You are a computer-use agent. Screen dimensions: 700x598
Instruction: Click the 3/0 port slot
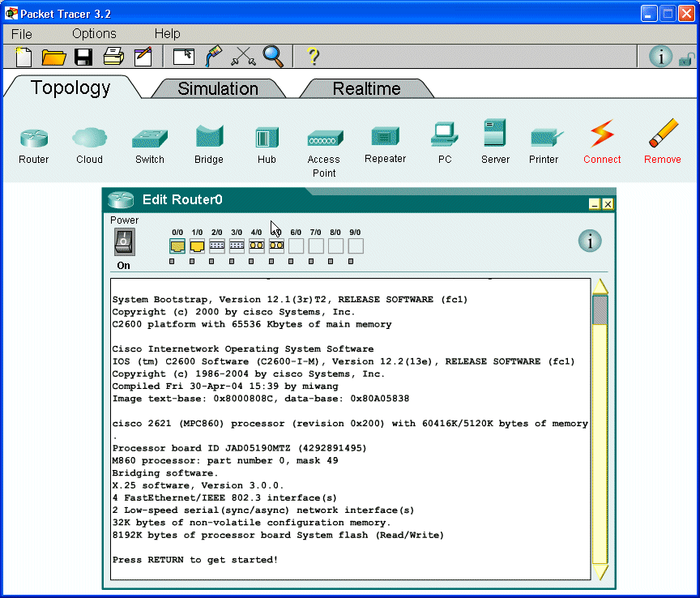click(x=237, y=246)
